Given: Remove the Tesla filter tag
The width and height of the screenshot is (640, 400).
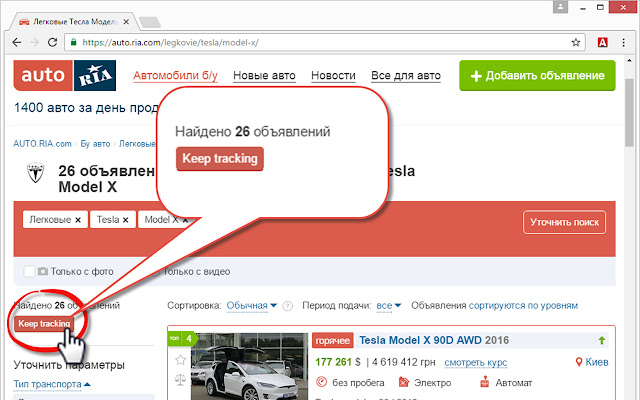Looking at the screenshot, I should tap(125, 220).
